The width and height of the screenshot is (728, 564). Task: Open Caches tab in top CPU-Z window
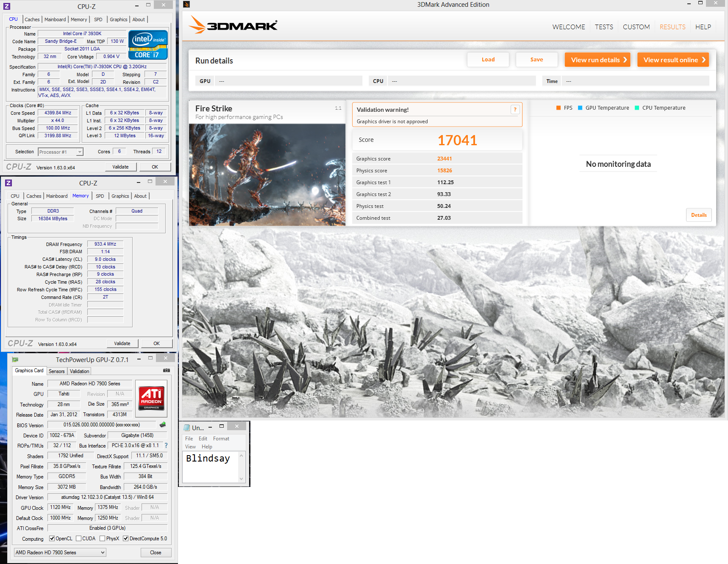coord(32,19)
